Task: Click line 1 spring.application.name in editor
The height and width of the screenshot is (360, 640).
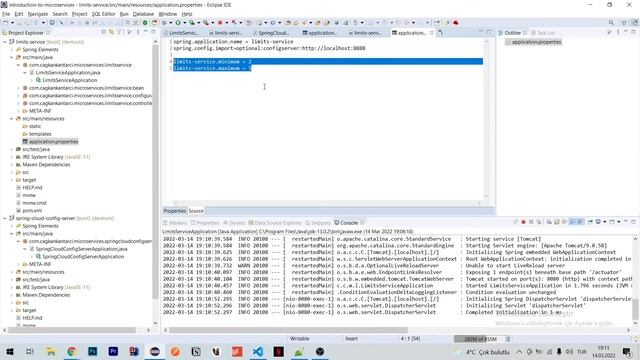Action: tap(233, 42)
